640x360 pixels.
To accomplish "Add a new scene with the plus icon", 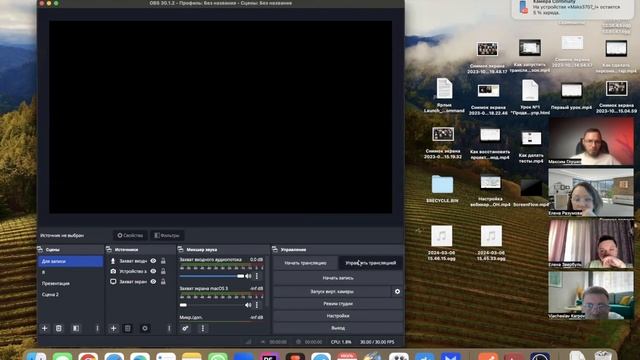I will pos(44,328).
